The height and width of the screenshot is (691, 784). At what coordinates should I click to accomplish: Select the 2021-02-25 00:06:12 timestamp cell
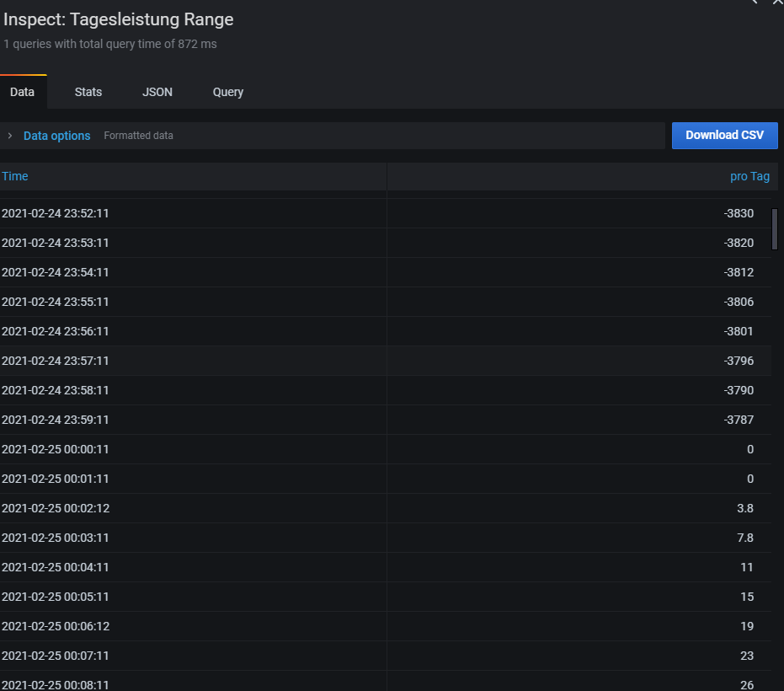(56, 626)
